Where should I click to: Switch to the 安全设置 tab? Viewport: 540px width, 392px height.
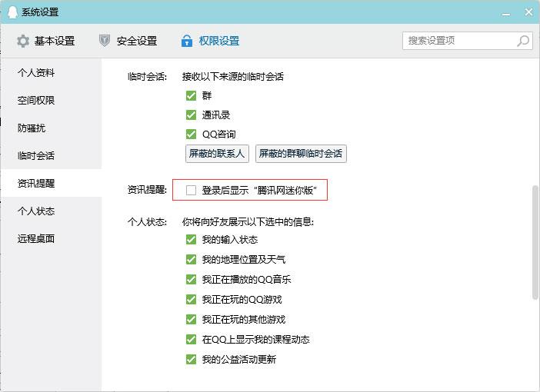pyautogui.click(x=128, y=41)
